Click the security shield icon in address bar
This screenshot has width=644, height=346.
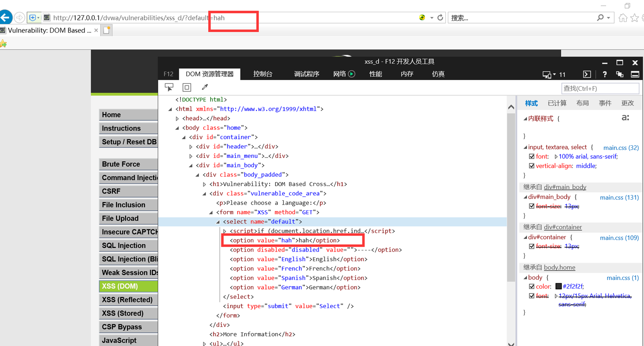33,18
